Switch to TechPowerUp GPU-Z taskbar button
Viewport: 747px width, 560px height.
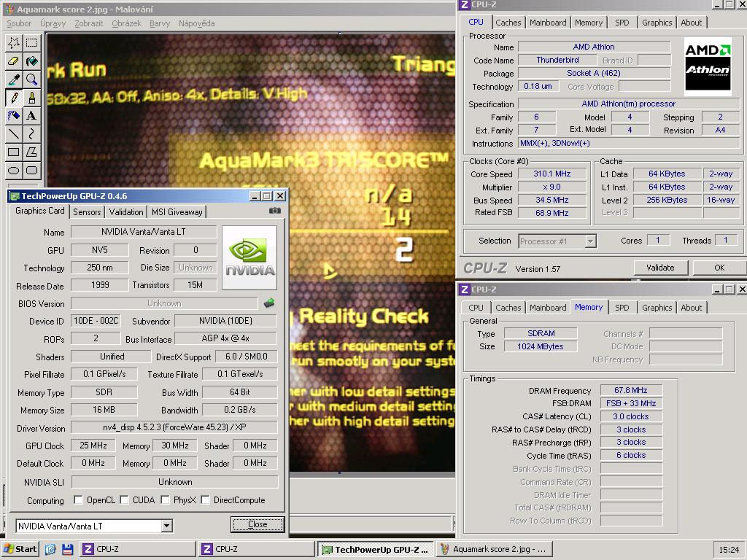(376, 549)
